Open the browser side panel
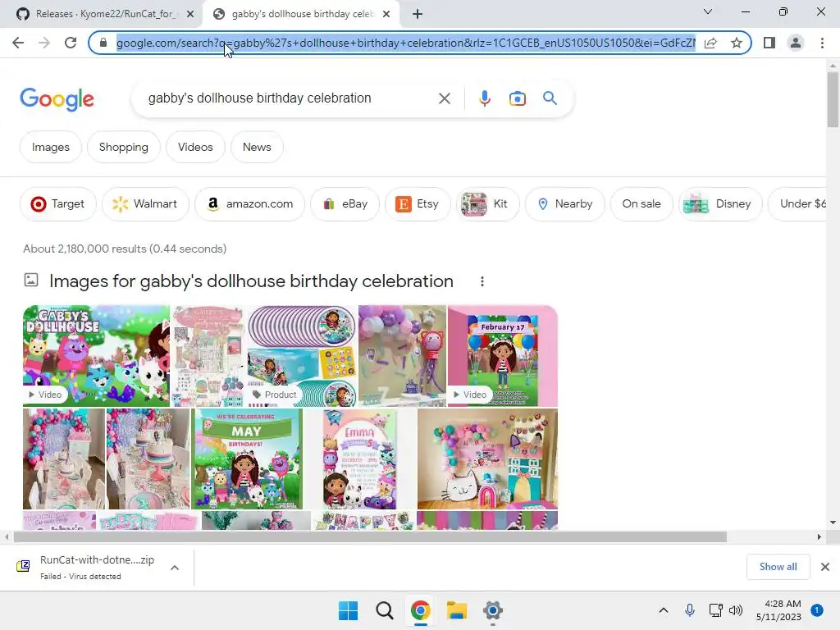This screenshot has width=840, height=630. point(769,43)
